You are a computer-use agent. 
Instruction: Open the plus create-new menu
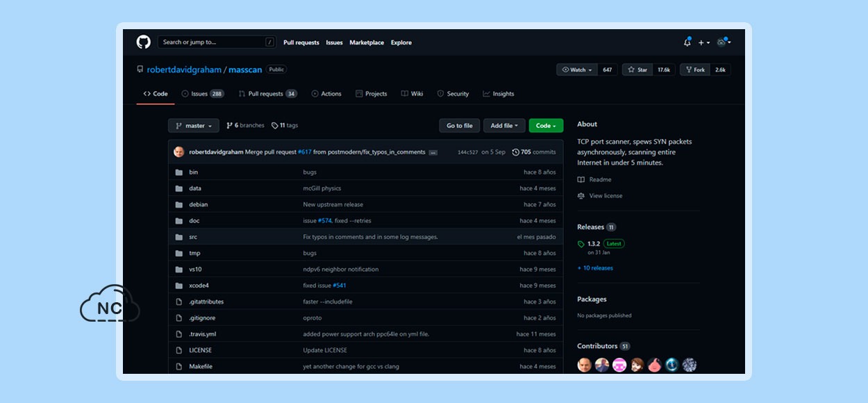pos(704,42)
